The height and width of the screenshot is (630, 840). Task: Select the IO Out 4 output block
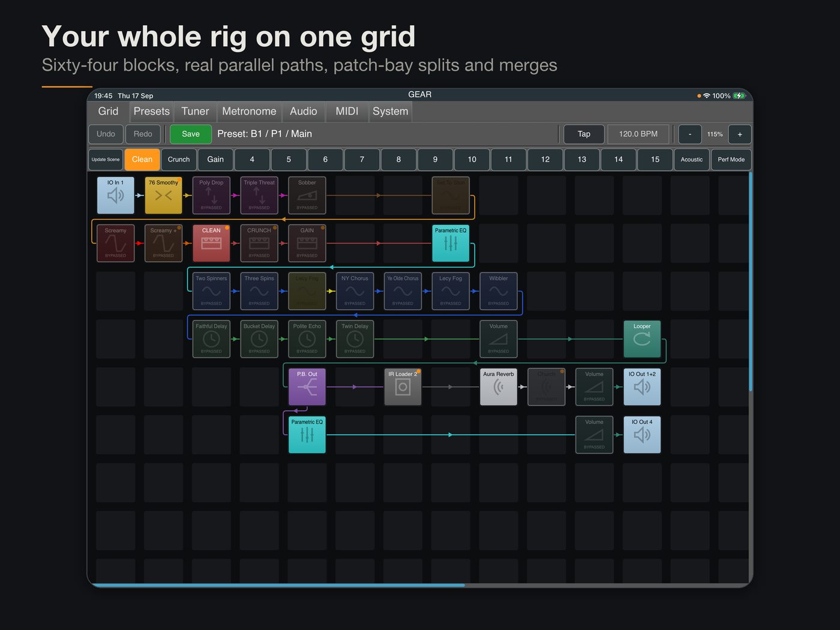642,434
